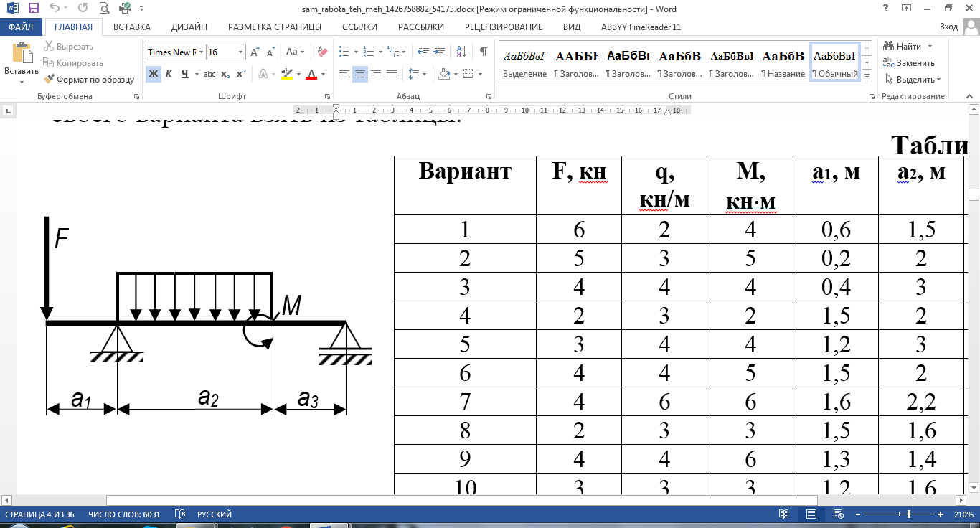The width and height of the screenshot is (980, 528).
Task: Toggle Print Layout view in status bar
Action: click(810, 514)
